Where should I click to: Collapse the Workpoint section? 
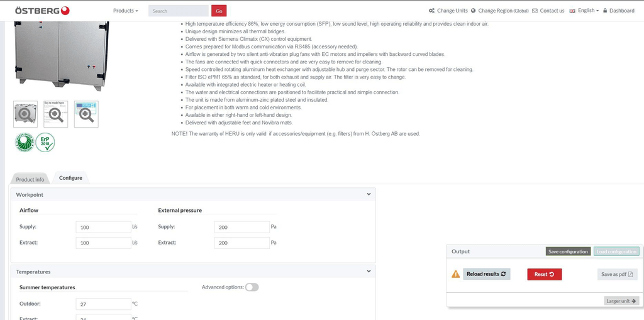point(369,195)
